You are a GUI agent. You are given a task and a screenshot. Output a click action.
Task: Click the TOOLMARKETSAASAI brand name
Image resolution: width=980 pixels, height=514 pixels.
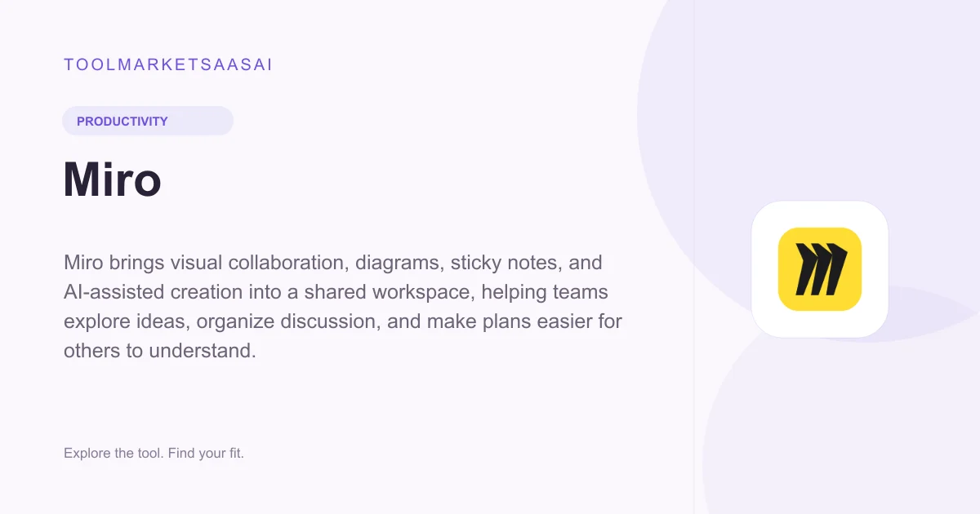168,65
